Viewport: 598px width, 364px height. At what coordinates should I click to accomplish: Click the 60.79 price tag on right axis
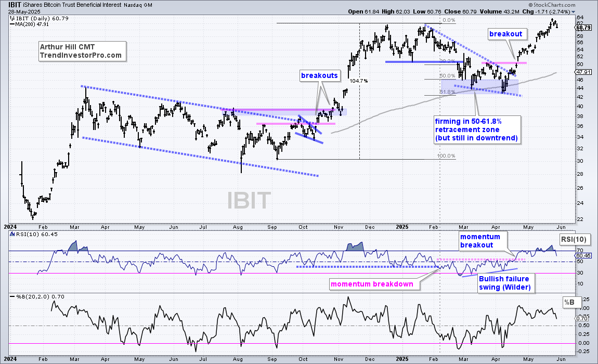583,28
